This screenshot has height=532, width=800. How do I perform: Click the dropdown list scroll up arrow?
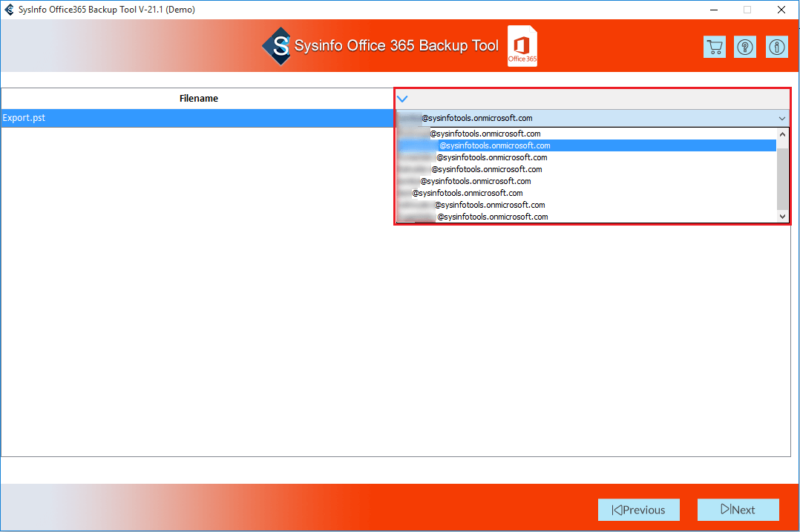[x=782, y=134]
